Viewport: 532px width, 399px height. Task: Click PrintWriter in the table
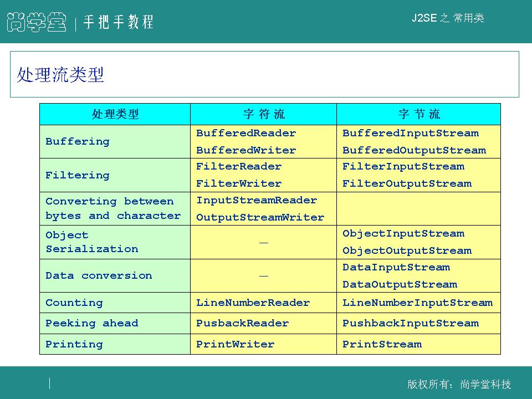tap(236, 344)
